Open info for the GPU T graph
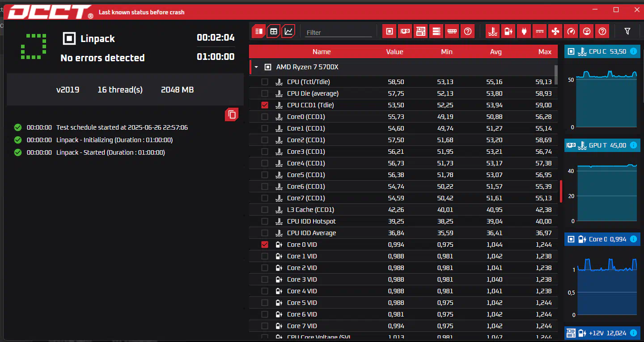 (633, 145)
